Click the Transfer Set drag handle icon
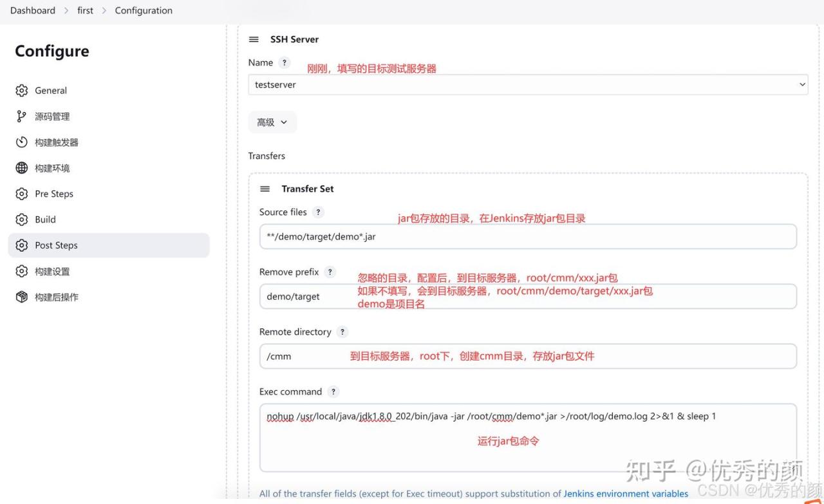Screen dimensions: 824x504 tap(265, 189)
